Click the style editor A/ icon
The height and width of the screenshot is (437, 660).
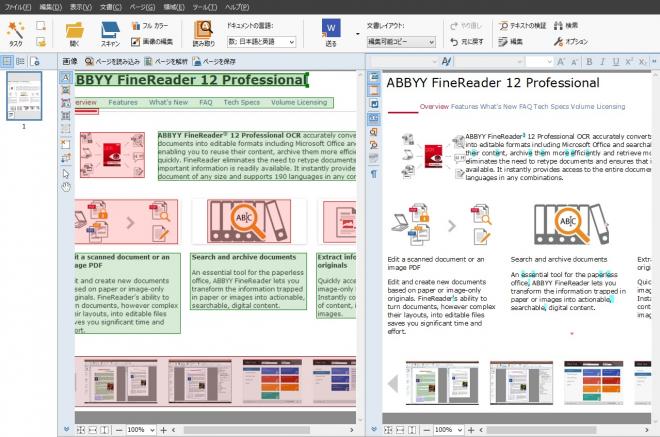point(447,61)
